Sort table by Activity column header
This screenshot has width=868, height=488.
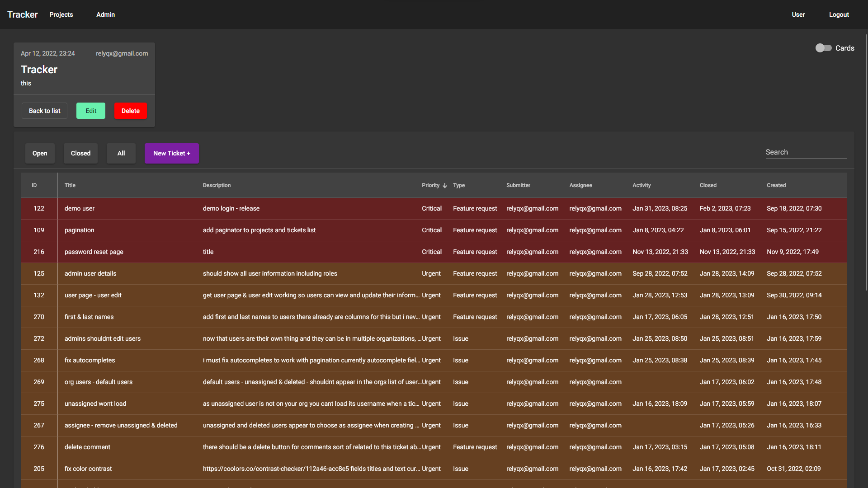641,185
